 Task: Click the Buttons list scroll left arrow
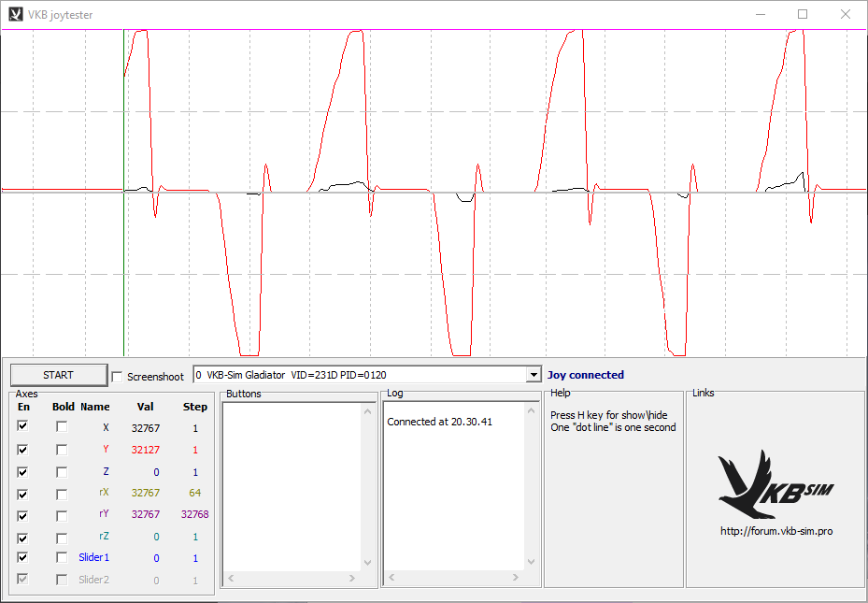[x=231, y=578]
